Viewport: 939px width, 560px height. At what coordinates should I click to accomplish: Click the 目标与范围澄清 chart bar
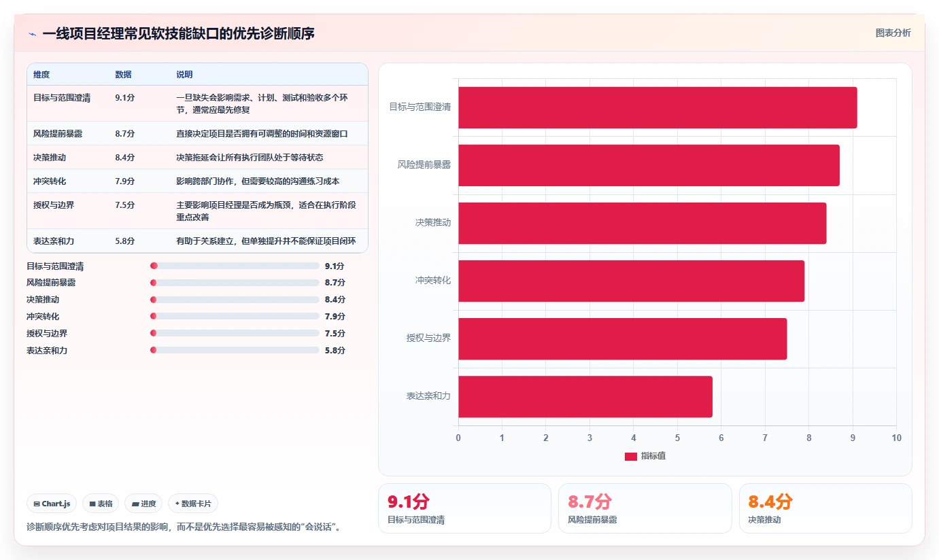(658, 107)
